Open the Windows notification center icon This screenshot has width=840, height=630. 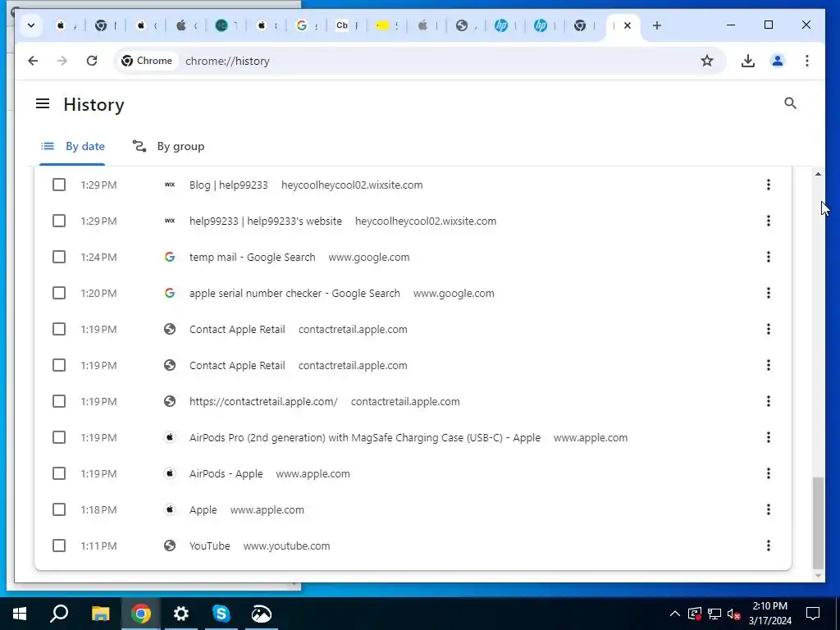point(813,614)
